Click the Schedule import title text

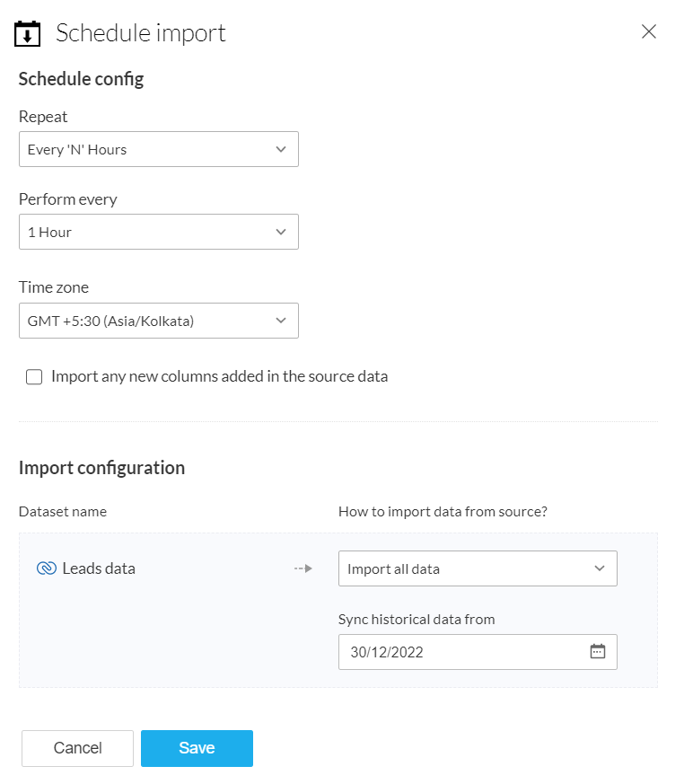141,34
